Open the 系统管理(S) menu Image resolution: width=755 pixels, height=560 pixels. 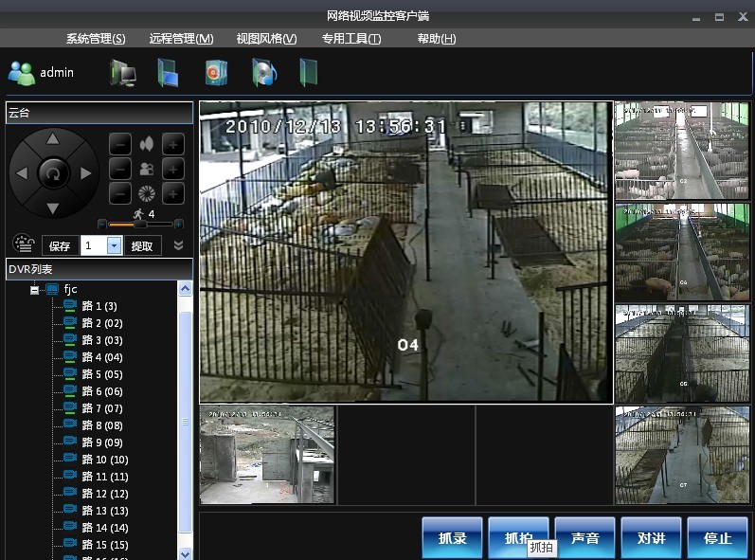pos(96,39)
